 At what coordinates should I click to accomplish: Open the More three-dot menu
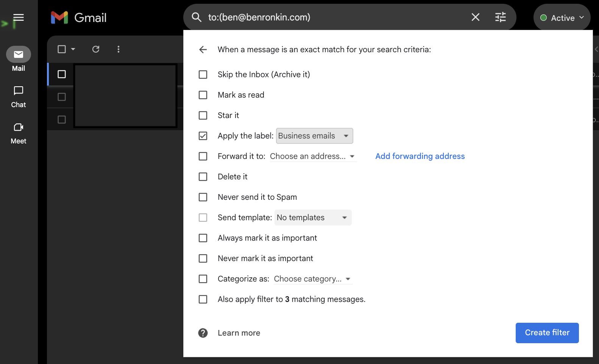pos(119,49)
